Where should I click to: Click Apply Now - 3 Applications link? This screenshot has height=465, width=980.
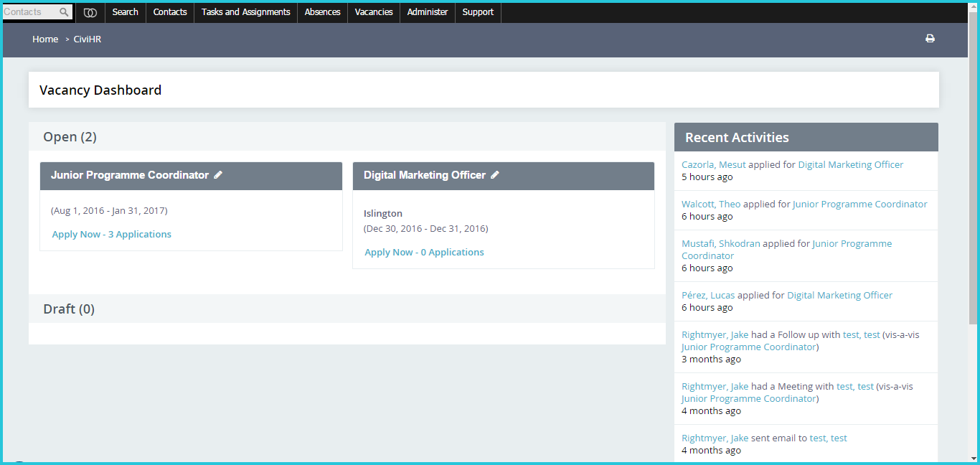coord(112,235)
